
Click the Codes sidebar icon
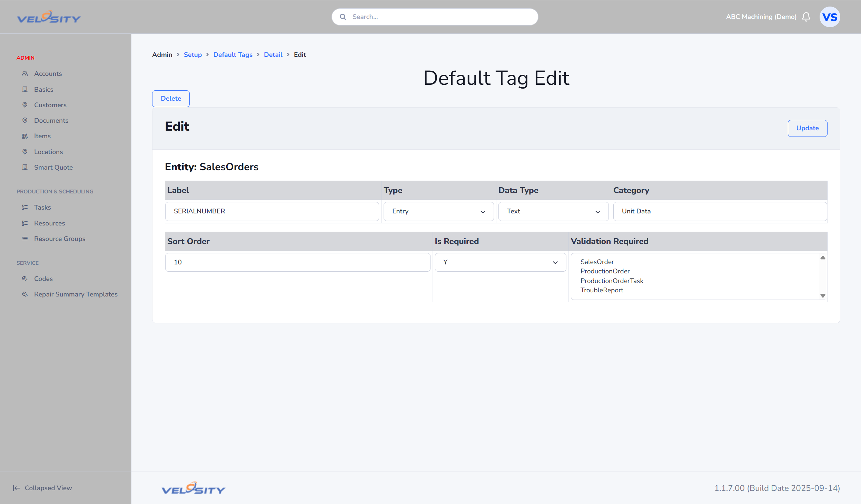(x=25, y=279)
